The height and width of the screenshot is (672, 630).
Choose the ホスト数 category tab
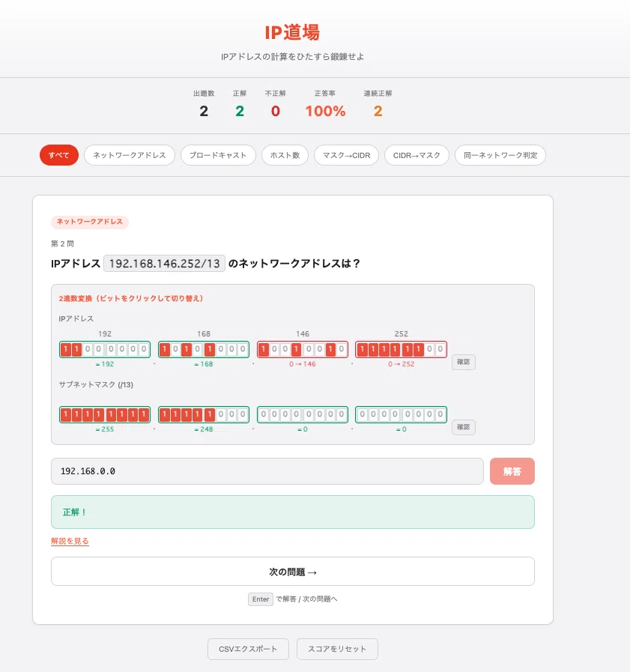pyautogui.click(x=285, y=155)
